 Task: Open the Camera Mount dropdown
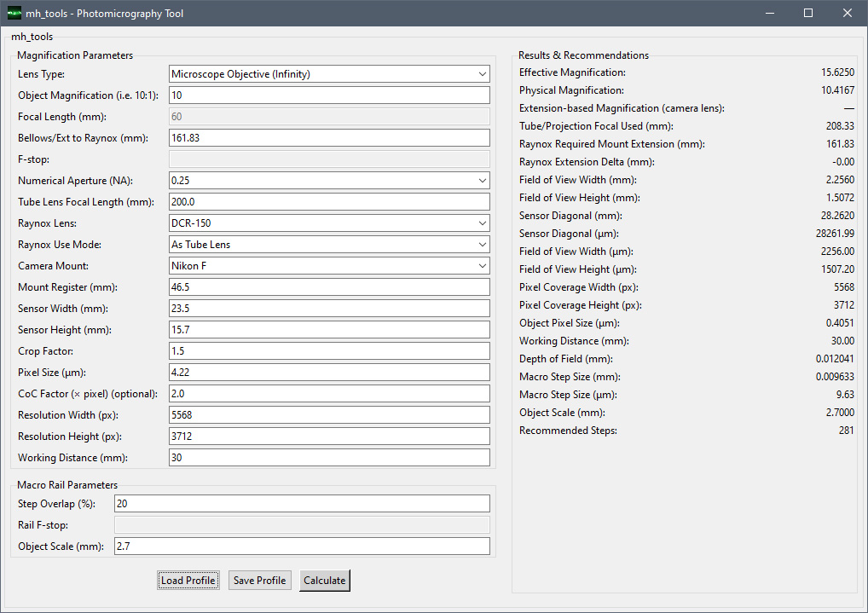[329, 266]
